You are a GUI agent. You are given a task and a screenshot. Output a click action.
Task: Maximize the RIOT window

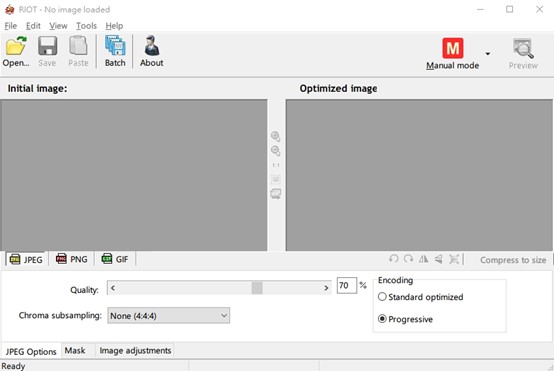(x=509, y=10)
